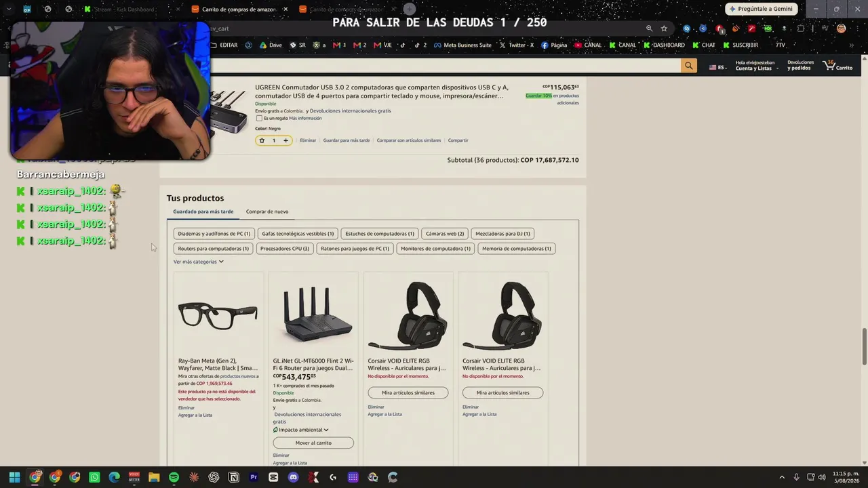Open the YouTube CANAL bookmark

[588, 45]
